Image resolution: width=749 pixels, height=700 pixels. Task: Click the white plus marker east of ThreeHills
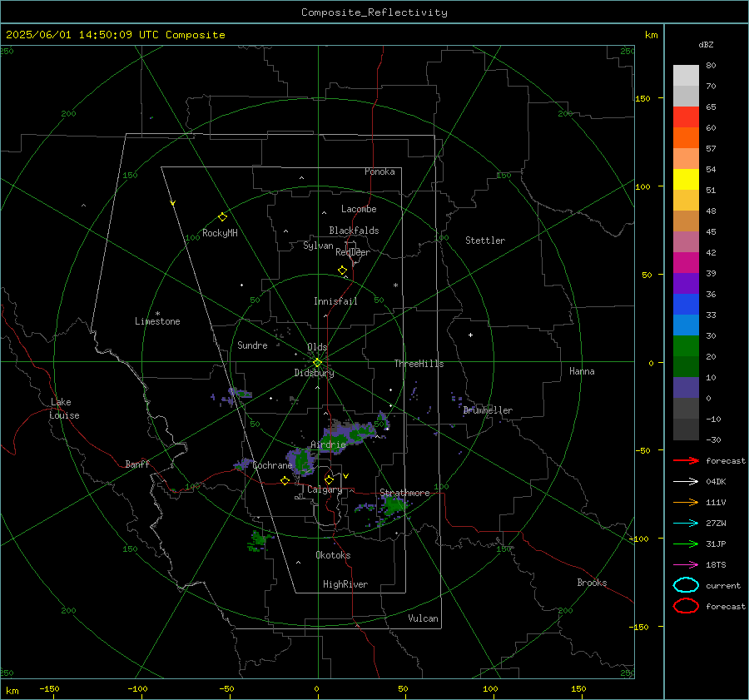click(470, 335)
